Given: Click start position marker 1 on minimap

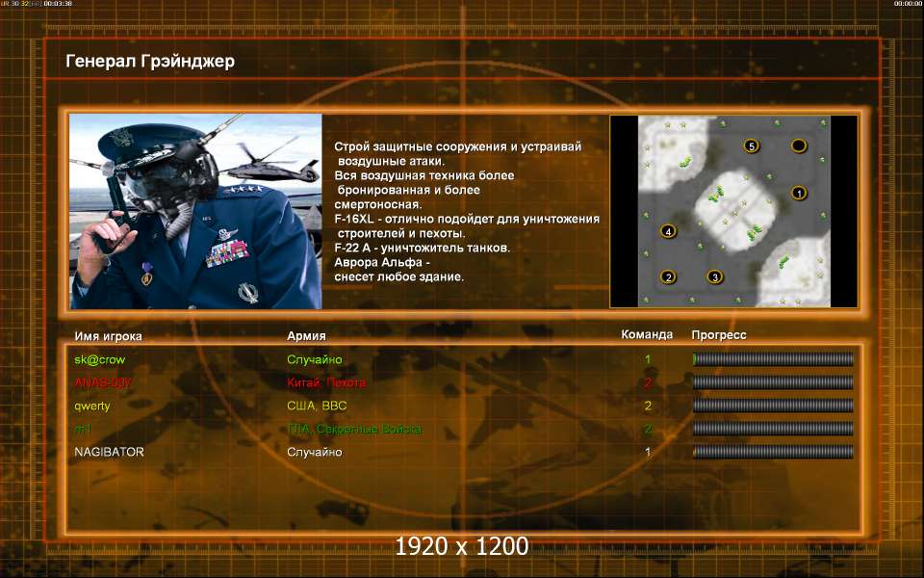Looking at the screenshot, I should [799, 193].
